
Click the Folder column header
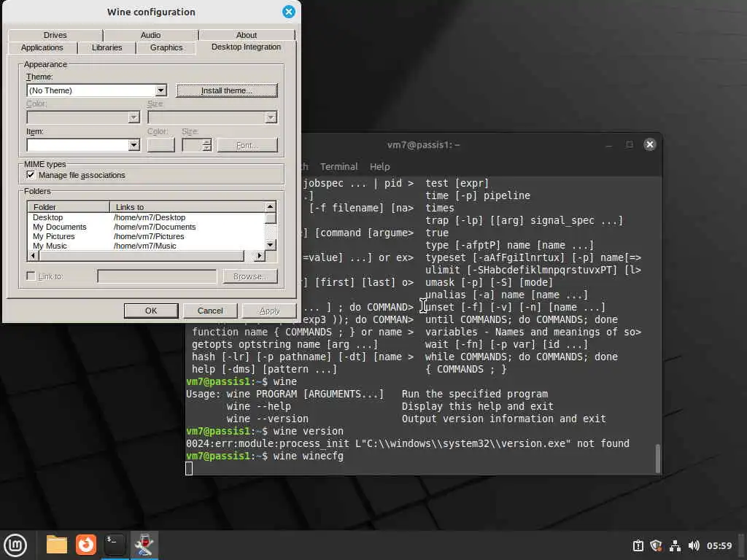69,207
